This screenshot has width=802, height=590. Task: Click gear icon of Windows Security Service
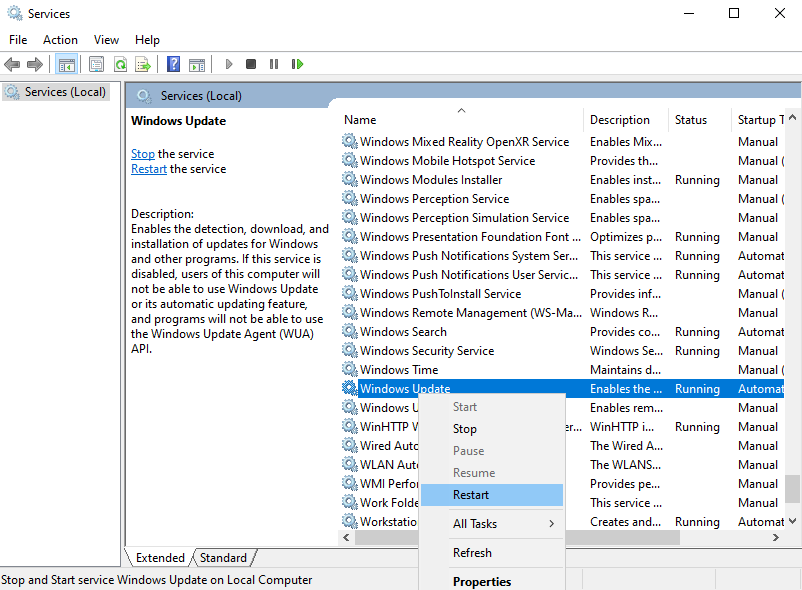pyautogui.click(x=350, y=350)
